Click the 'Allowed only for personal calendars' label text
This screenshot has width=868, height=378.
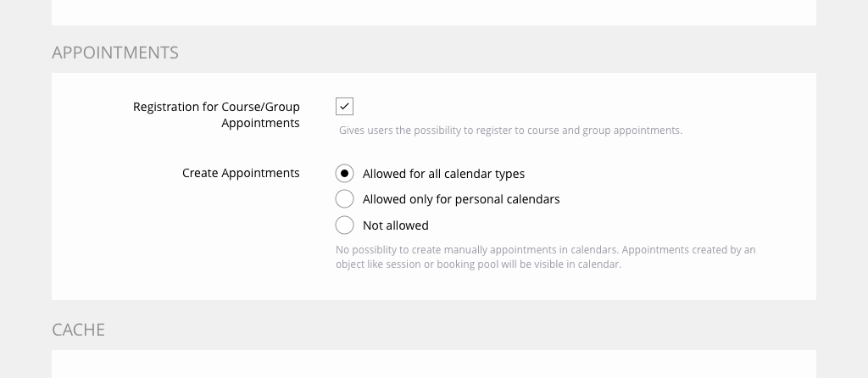pos(461,199)
